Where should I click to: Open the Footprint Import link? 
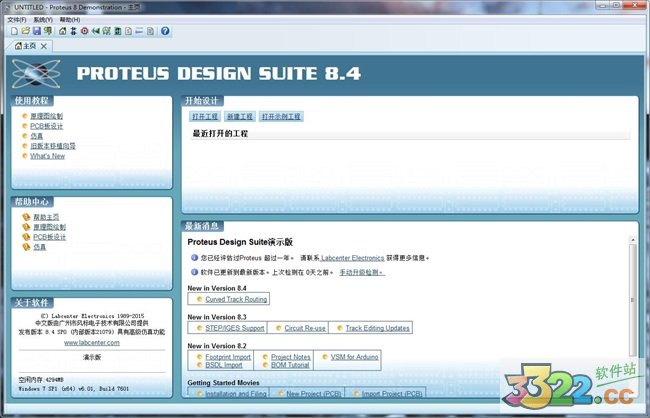coord(228,357)
